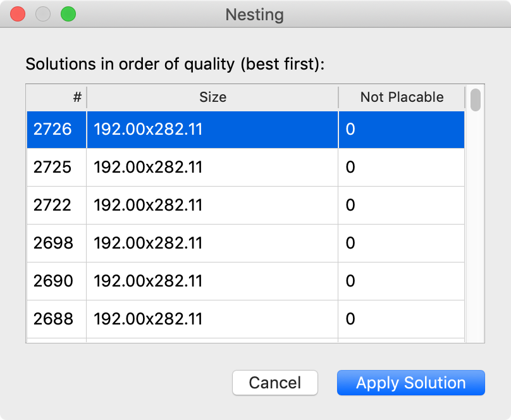Close the Nesting window with red button
Image resolution: width=511 pixels, height=420 pixels.
point(18,14)
